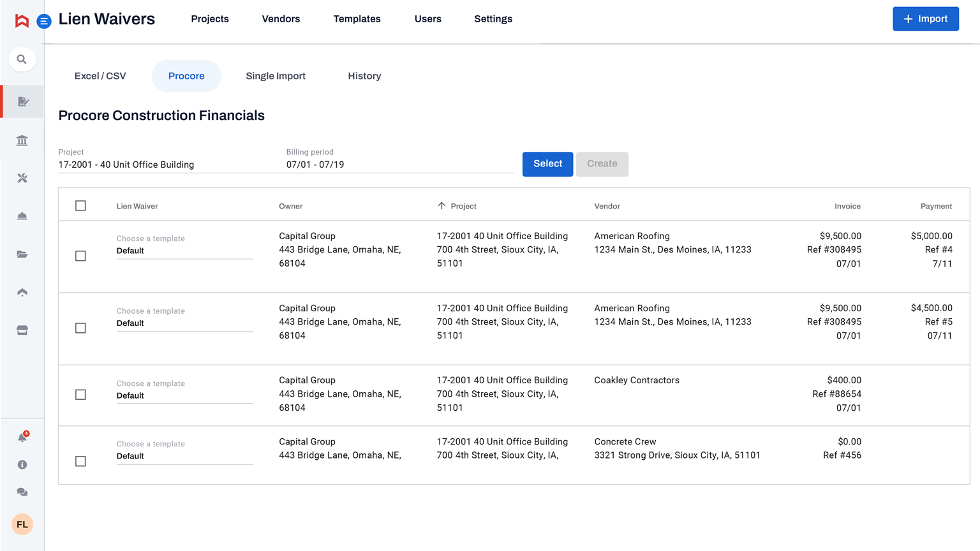
Task: Open template dropdown for Ref #4 row
Action: coord(185,246)
